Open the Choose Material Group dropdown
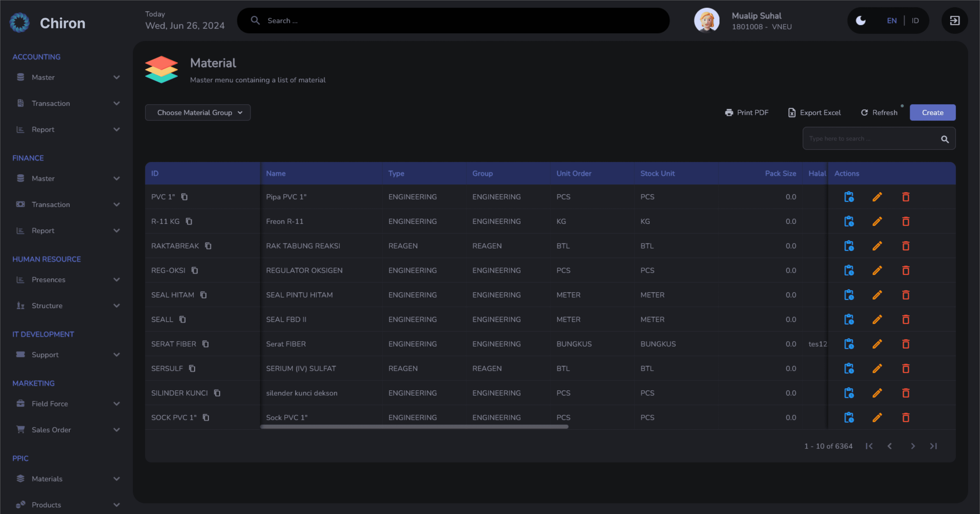This screenshot has height=514, width=980. [198, 113]
